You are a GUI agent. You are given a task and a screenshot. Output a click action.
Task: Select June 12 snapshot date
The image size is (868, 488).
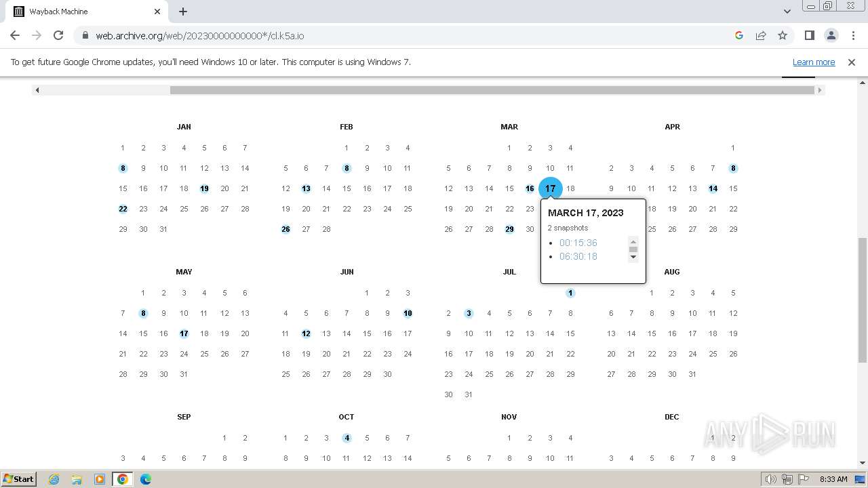point(306,333)
